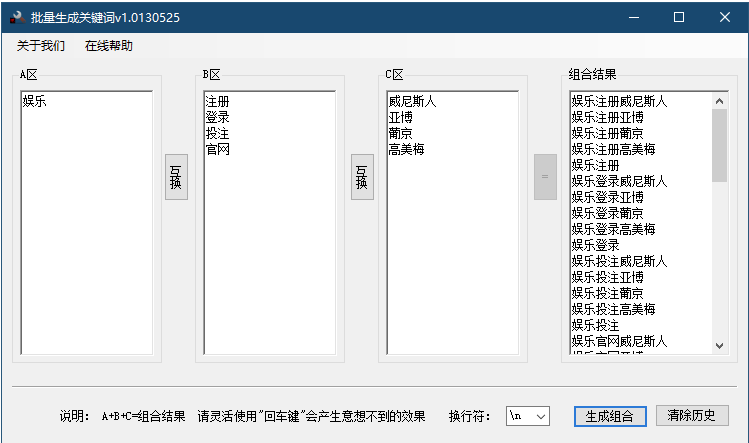Click inside the A区 text area
Viewport: 749px width, 443px height.
(x=86, y=220)
